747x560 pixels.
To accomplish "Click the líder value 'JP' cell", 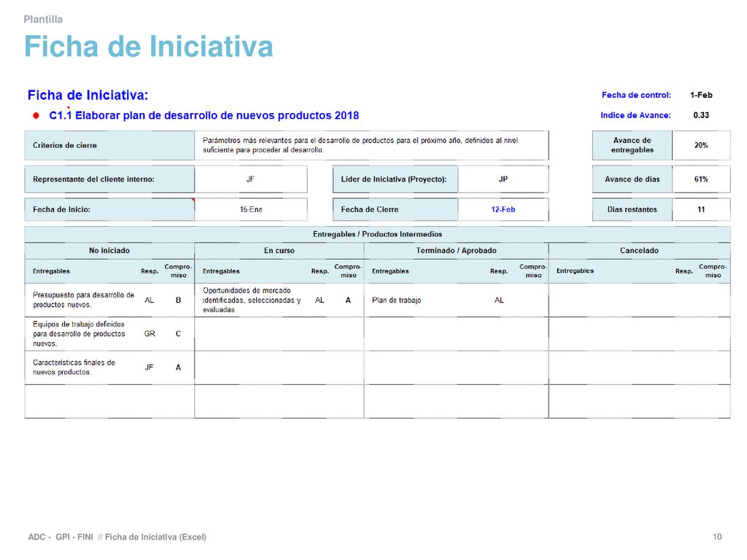I will coord(503,179).
